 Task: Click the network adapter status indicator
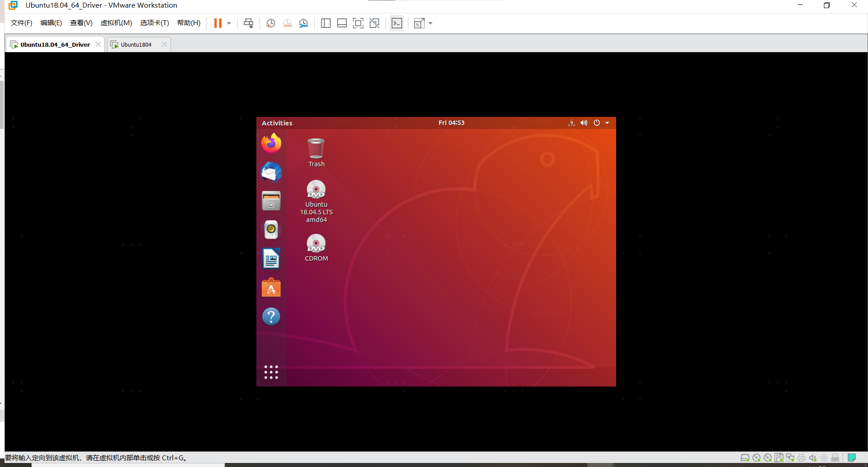click(790, 458)
